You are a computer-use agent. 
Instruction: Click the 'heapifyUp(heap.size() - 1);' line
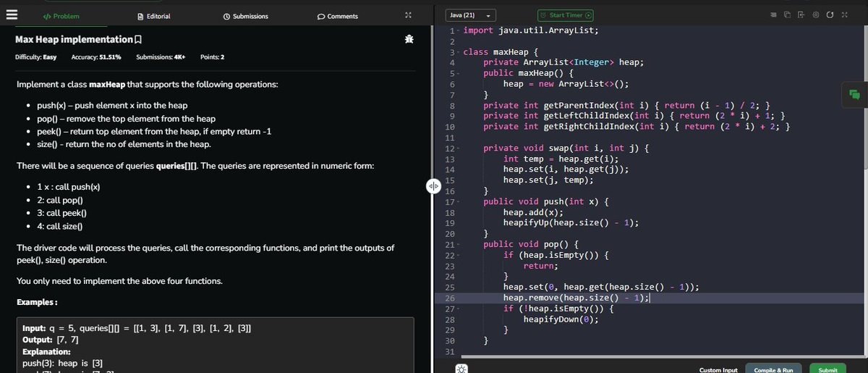pos(571,223)
